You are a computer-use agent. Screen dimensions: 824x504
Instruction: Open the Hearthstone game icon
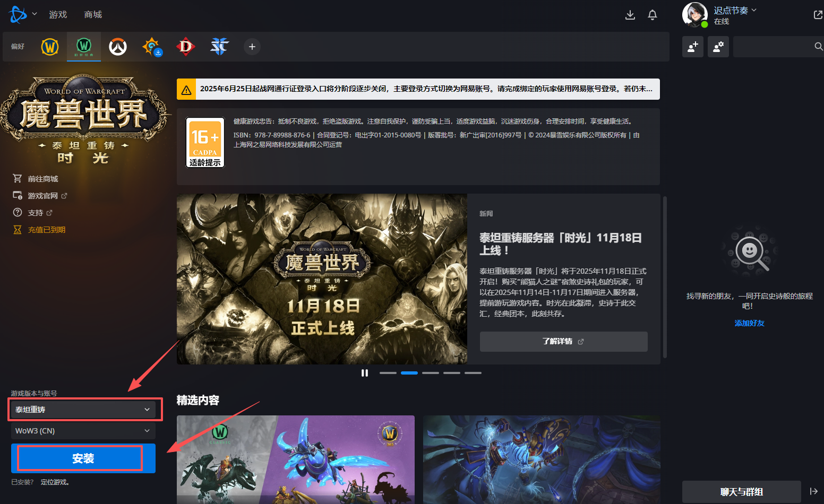pyautogui.click(x=152, y=47)
